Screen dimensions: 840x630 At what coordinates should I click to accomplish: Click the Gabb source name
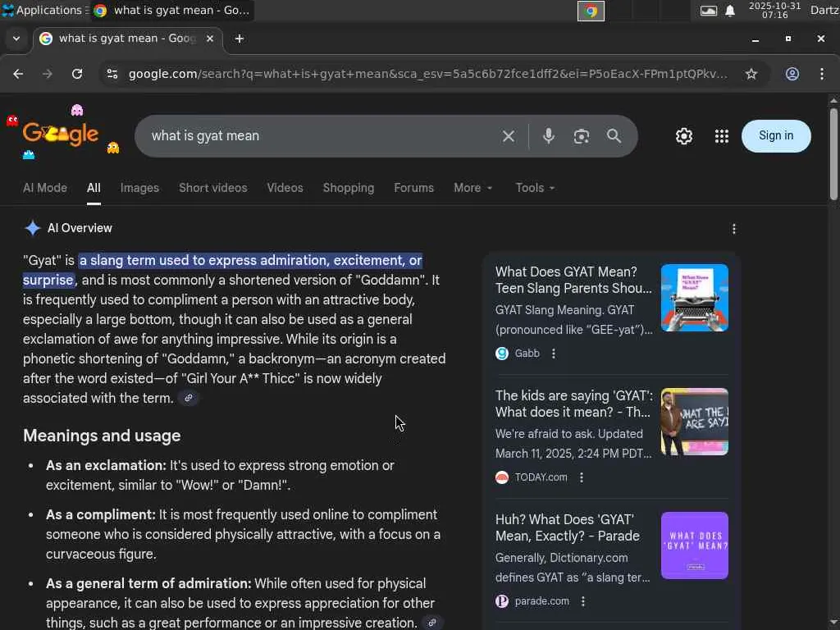click(x=527, y=354)
